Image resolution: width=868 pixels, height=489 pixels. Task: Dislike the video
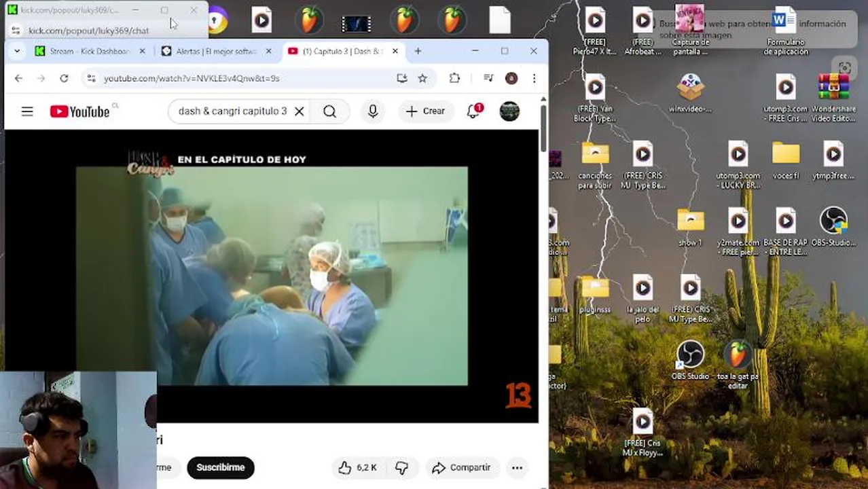click(x=401, y=467)
